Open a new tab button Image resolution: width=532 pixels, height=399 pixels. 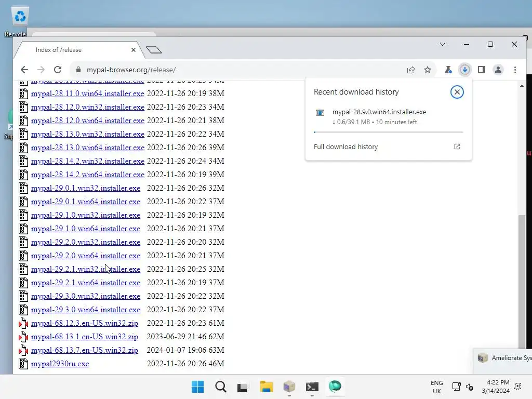tap(154, 50)
